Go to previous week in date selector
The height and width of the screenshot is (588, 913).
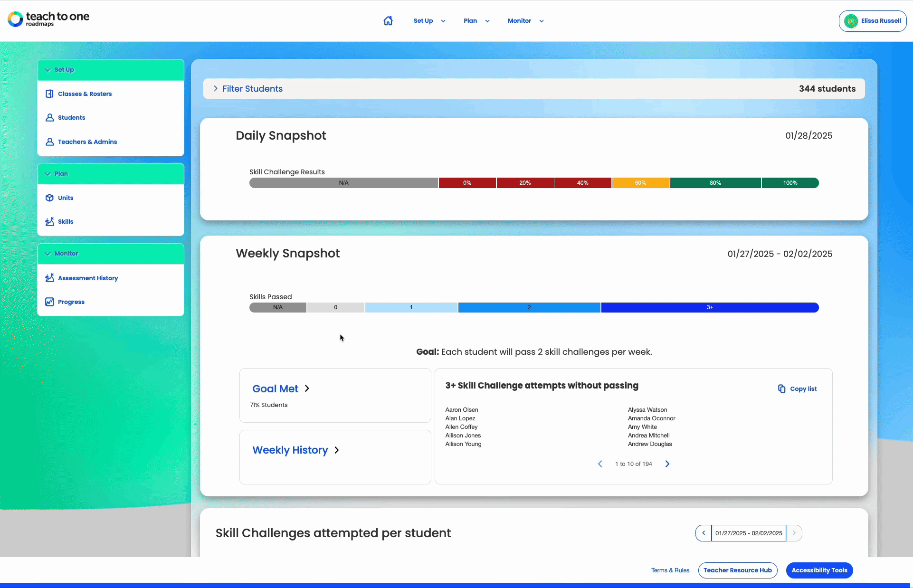pos(704,533)
